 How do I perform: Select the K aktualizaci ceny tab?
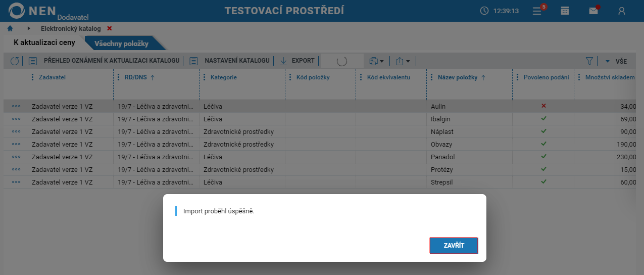[44, 42]
